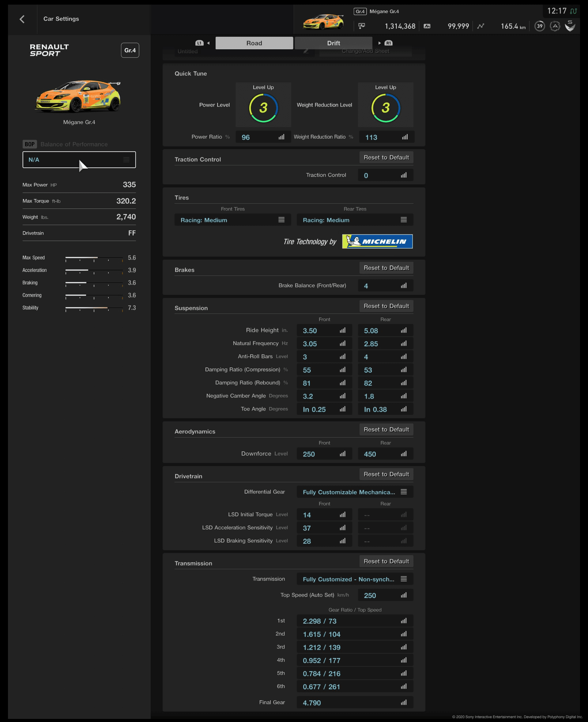Adjust Top Speed Auto Set 250
588x722 pixels.
coord(386,595)
